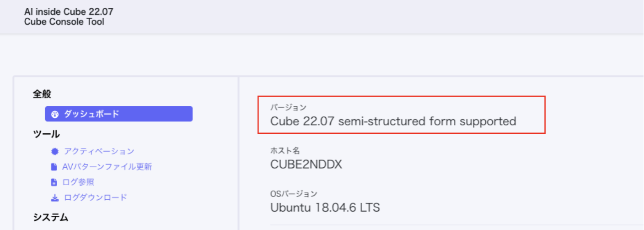This screenshot has width=644, height=230.
Task: Click the ツール section heading
Action: (x=46, y=134)
